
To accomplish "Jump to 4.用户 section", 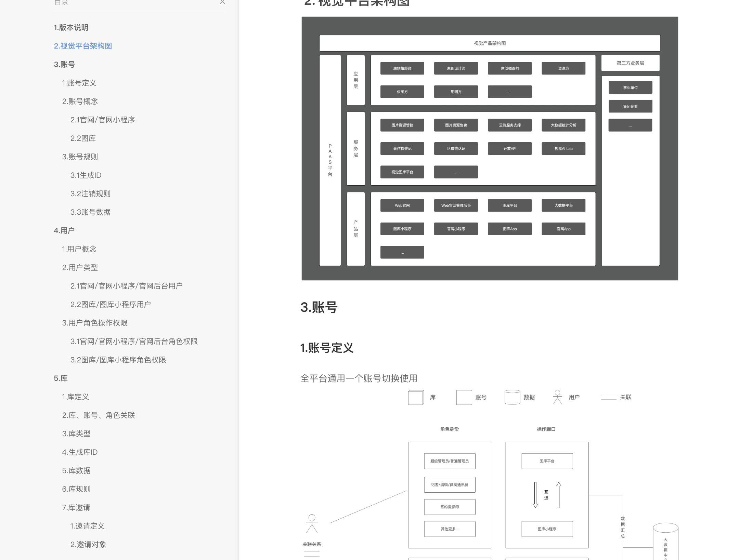I will [64, 230].
